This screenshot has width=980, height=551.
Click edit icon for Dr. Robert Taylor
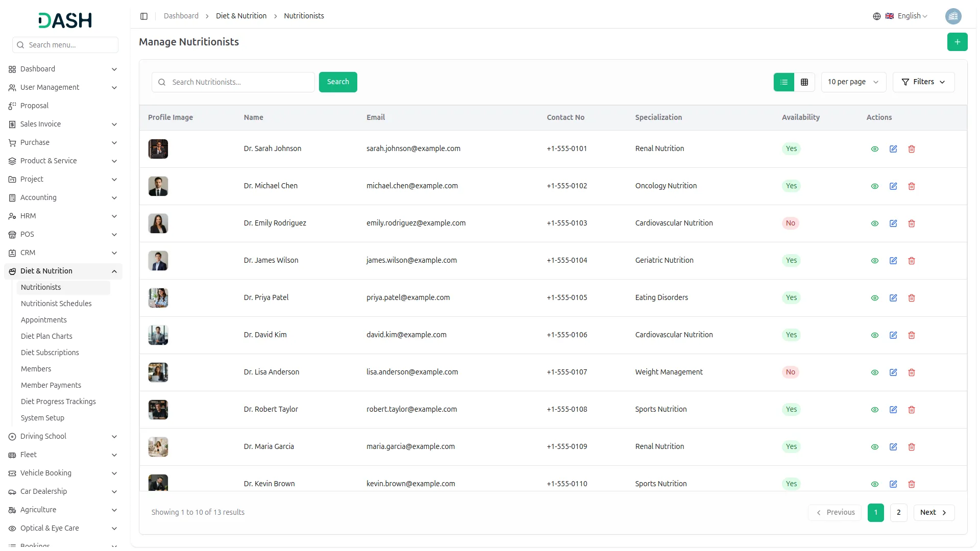tap(893, 410)
